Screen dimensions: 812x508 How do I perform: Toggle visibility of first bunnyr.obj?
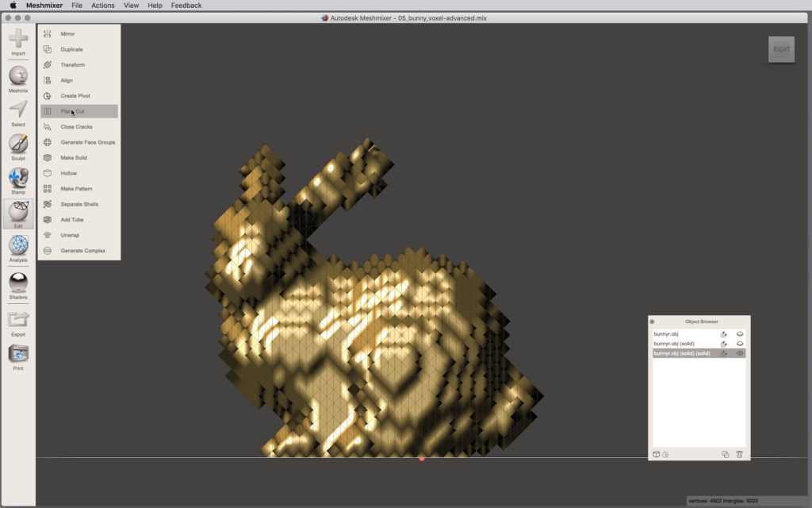click(740, 334)
